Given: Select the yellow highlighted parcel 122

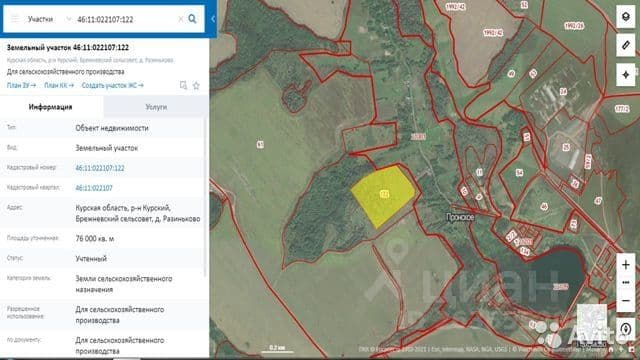Looking at the screenshot, I should click(383, 195).
